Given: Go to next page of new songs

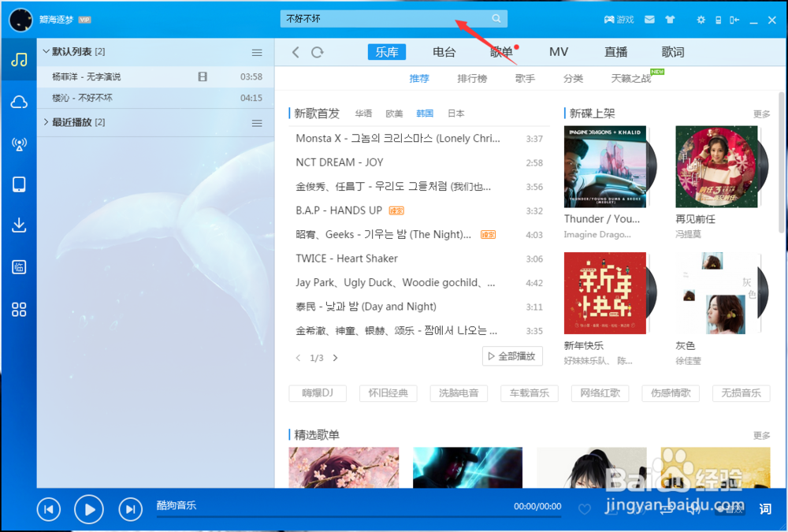Looking at the screenshot, I should point(335,358).
